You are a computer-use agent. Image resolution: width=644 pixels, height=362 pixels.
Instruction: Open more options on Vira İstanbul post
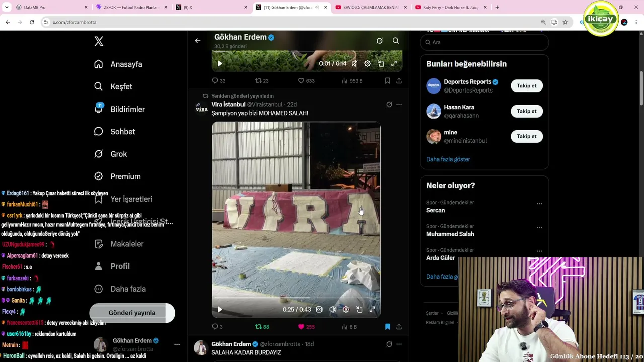click(399, 105)
